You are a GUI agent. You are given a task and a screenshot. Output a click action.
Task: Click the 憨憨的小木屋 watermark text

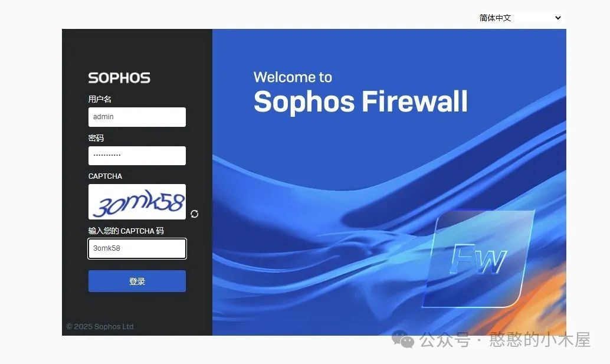click(x=540, y=339)
